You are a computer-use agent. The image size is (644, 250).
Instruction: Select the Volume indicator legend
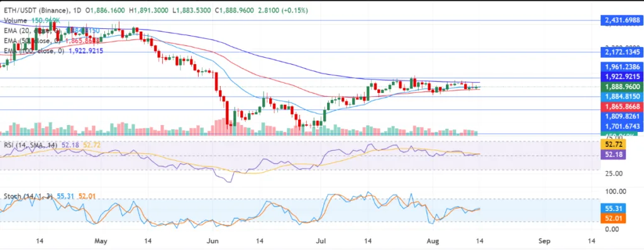pos(16,21)
